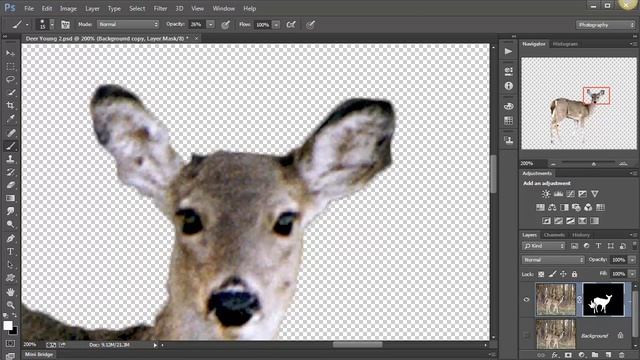Open the brush Opacity slider arrow

coord(211,24)
